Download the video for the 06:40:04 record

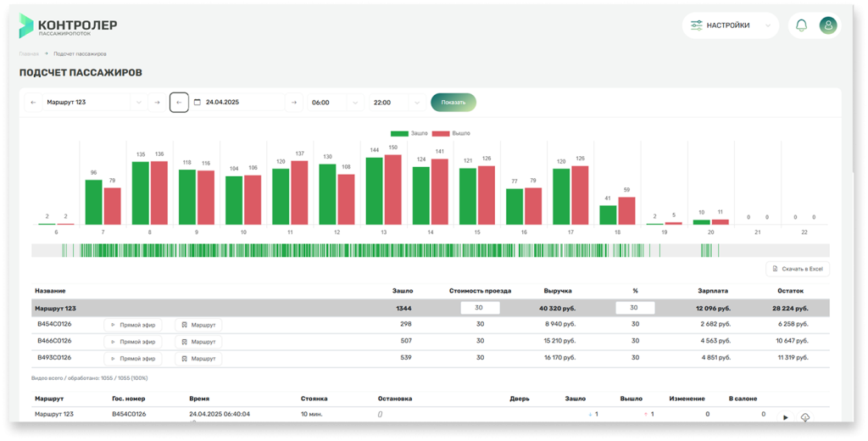805,417
